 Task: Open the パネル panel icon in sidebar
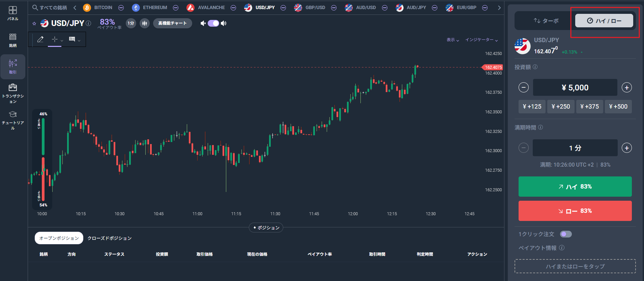tap(13, 10)
